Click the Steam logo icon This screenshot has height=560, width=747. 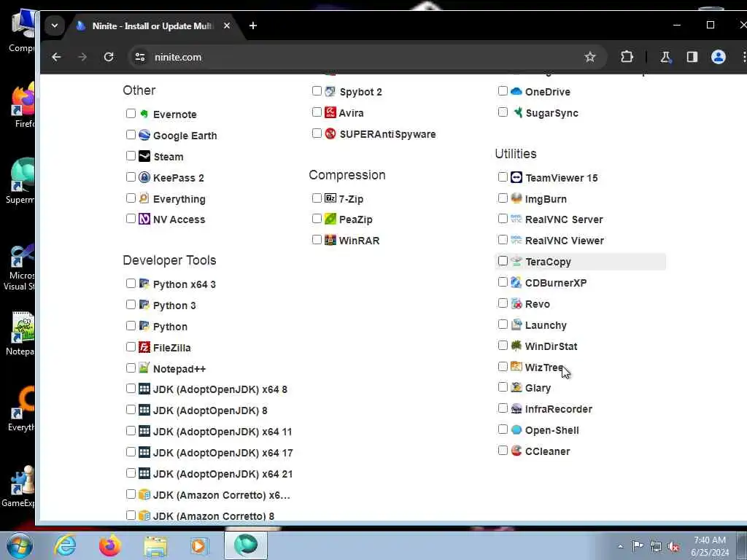[x=144, y=156]
